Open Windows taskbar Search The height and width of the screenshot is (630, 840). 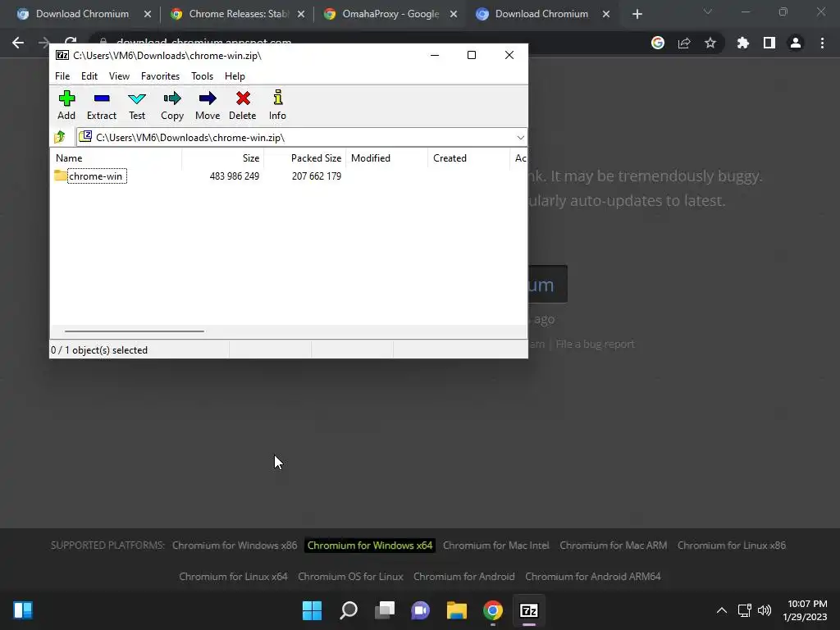pyautogui.click(x=349, y=610)
